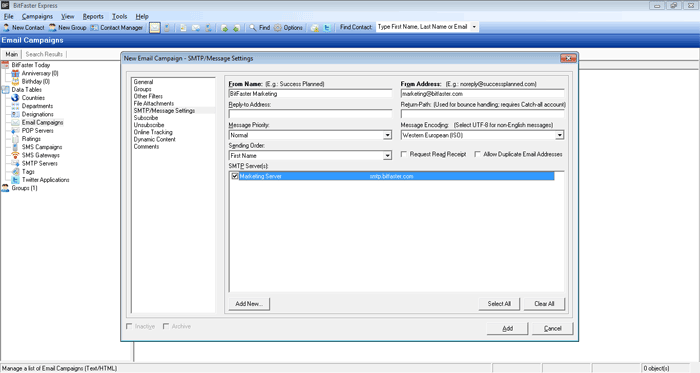Click the Data Tables icon
The image size is (700, 373).
pyautogui.click(x=5, y=90)
